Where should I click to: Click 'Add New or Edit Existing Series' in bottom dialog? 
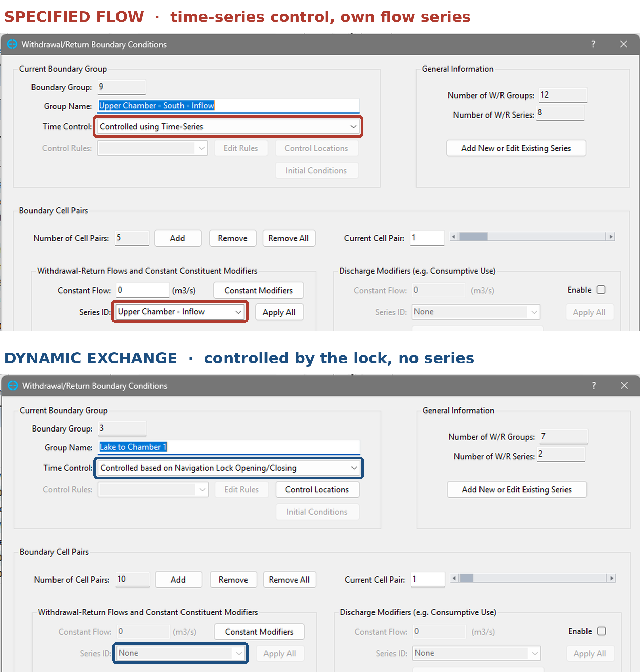point(517,489)
